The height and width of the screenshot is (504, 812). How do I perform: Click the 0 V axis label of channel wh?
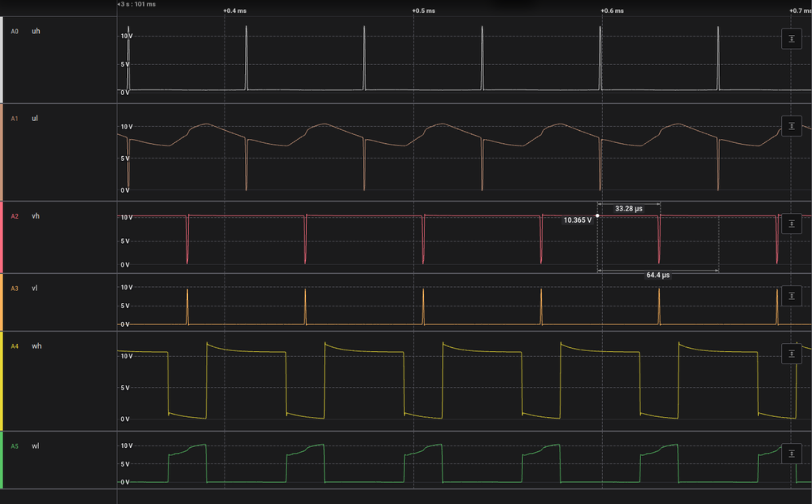(x=124, y=419)
